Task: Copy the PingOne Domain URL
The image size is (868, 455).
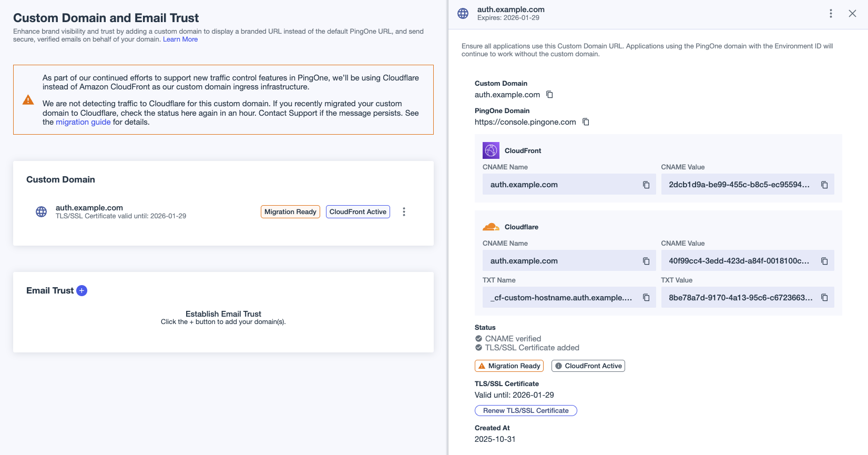Action: click(x=586, y=122)
